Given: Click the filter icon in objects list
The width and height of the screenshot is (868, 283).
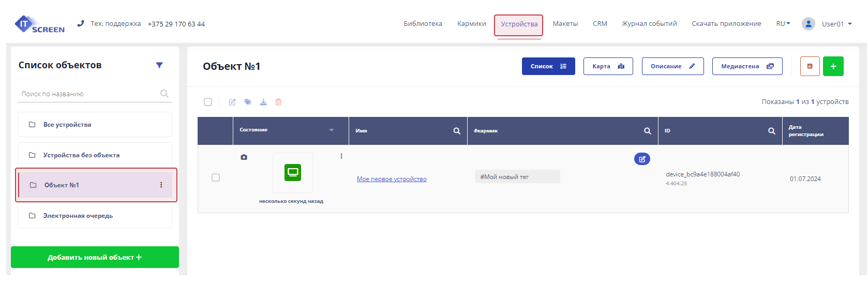Looking at the screenshot, I should (159, 65).
